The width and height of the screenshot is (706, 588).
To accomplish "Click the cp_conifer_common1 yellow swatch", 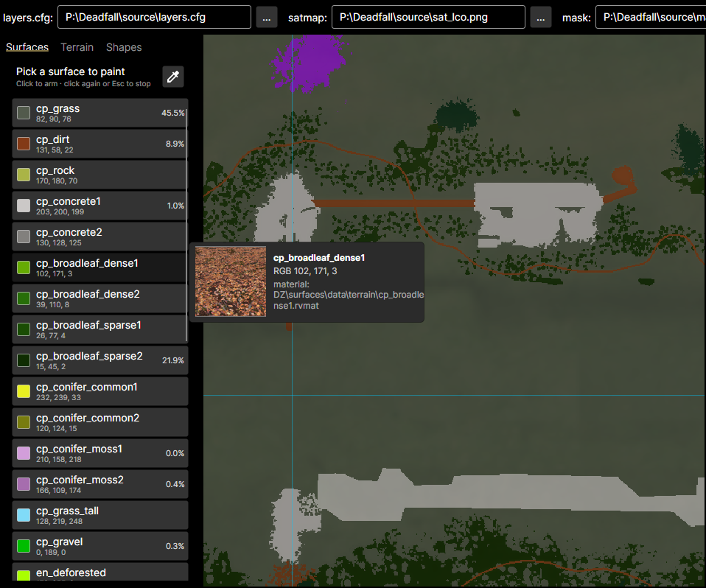I will [24, 391].
